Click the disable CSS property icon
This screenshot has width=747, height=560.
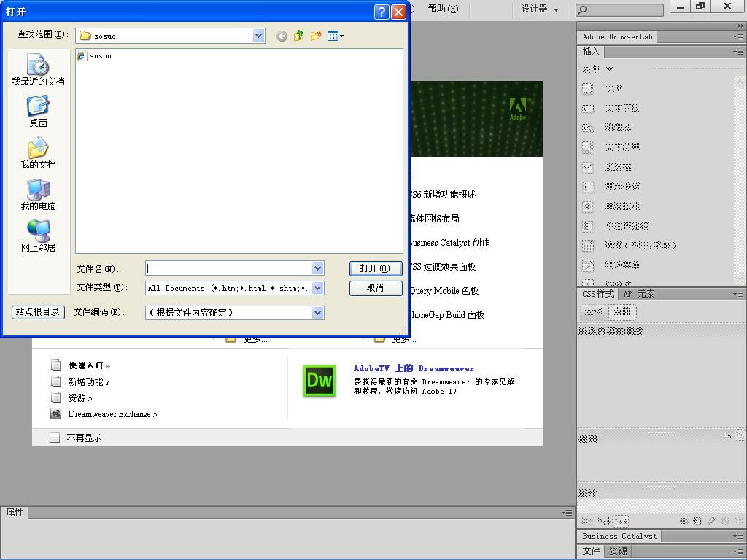tap(725, 521)
